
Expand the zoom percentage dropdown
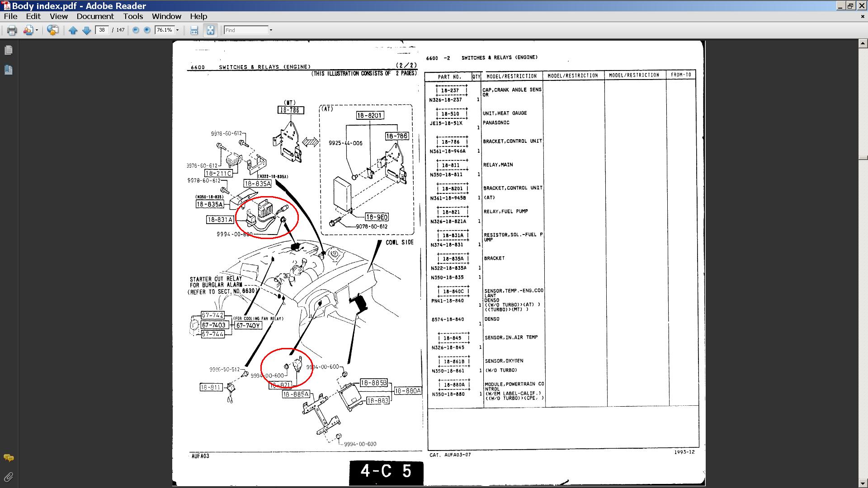coord(177,30)
